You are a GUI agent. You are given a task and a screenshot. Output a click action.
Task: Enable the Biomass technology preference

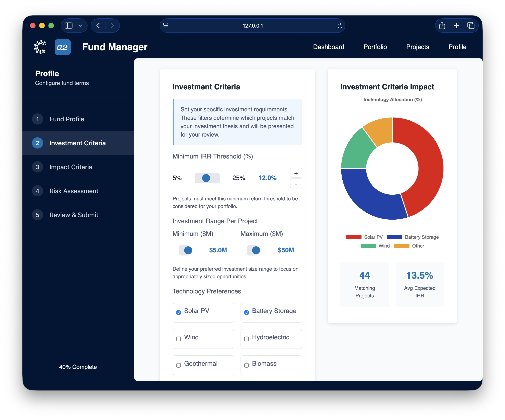(247, 365)
